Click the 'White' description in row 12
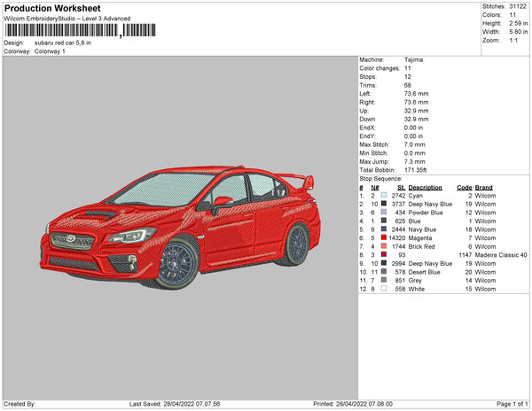Viewport: 532px width, 411px height. (417, 289)
